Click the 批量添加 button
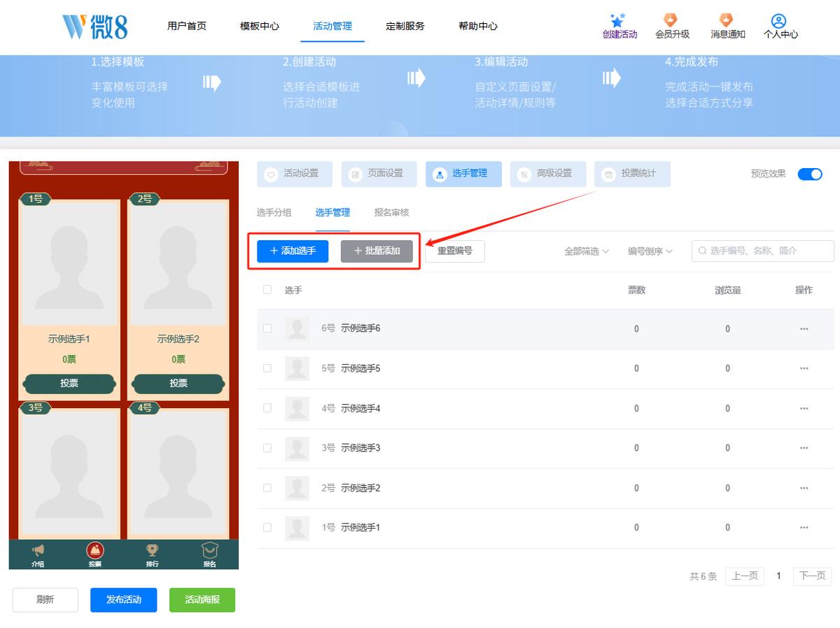This screenshot has width=840, height=628. [x=377, y=251]
